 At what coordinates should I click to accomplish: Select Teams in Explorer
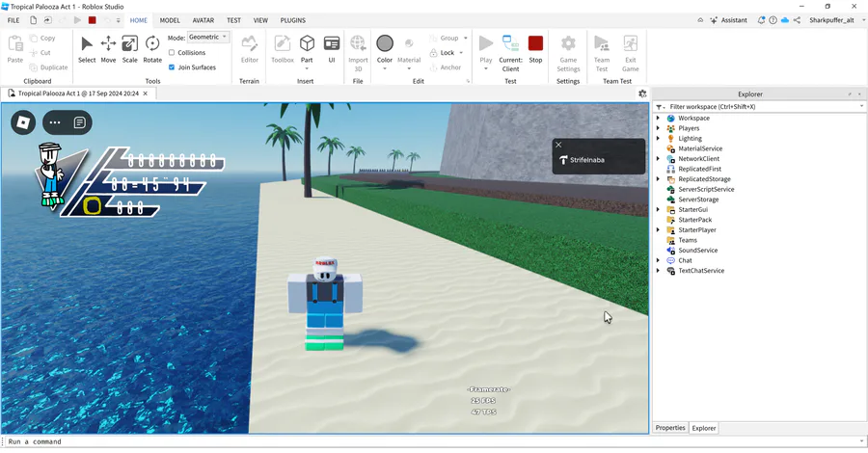688,240
